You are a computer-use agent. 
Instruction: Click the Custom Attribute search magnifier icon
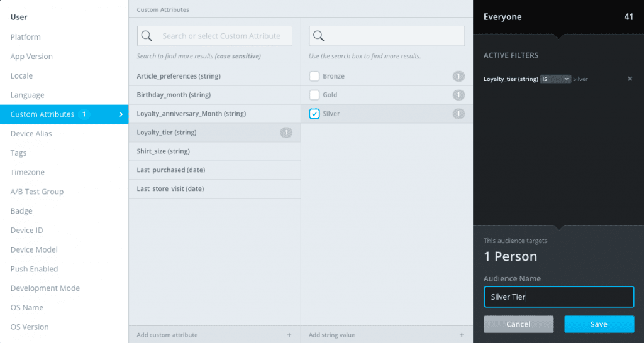[147, 36]
